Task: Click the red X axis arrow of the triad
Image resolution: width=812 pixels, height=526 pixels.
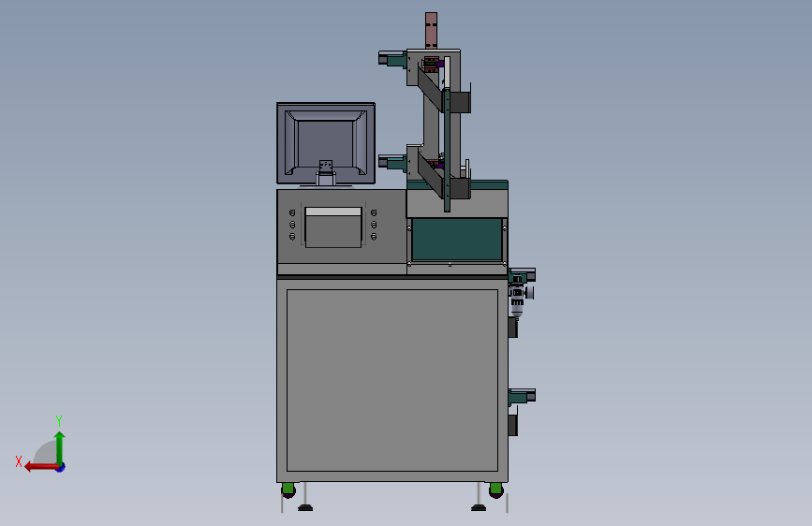Action: click(40, 467)
